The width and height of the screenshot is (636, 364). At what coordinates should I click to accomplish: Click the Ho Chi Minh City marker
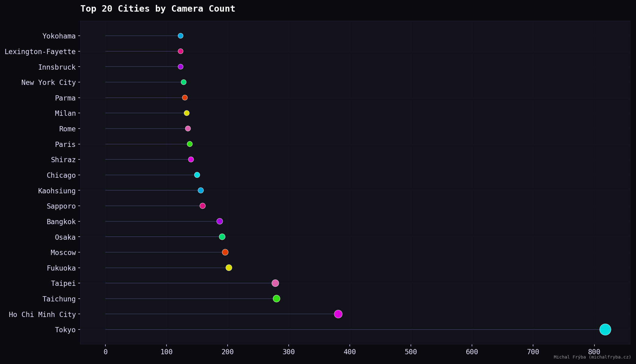coord(338,314)
